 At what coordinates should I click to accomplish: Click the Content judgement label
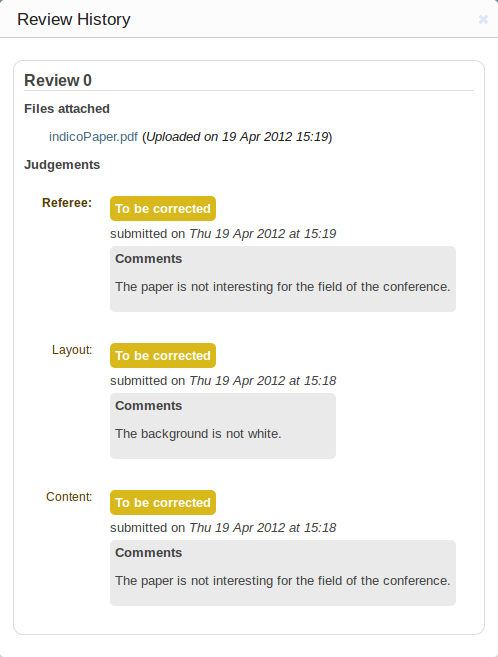click(69, 497)
